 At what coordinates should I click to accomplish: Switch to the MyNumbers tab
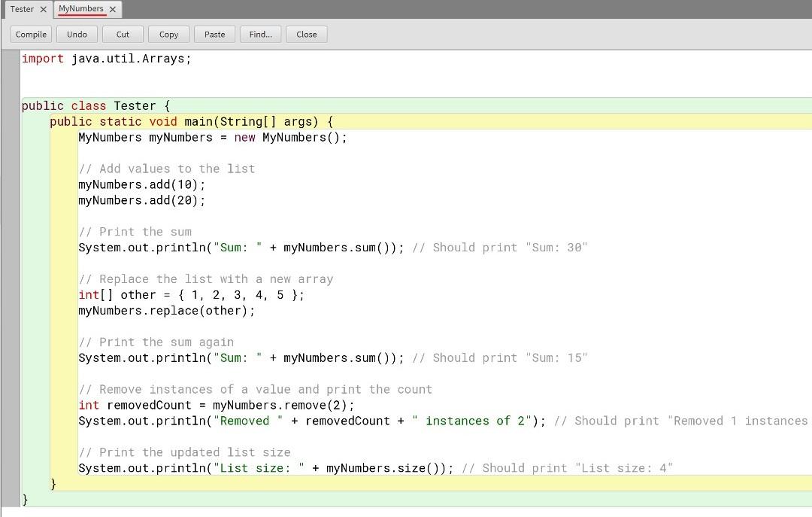click(x=80, y=9)
